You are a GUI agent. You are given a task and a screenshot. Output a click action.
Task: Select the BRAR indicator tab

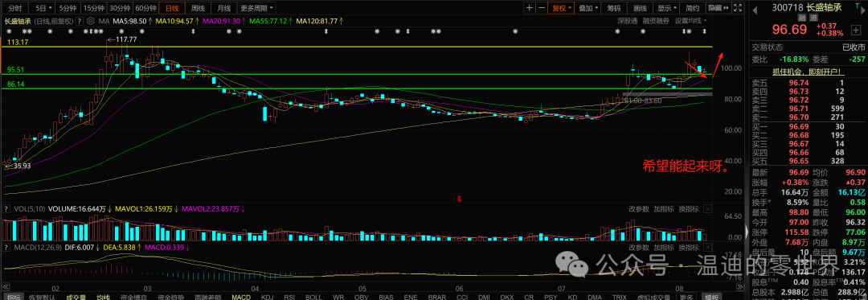[x=437, y=297]
